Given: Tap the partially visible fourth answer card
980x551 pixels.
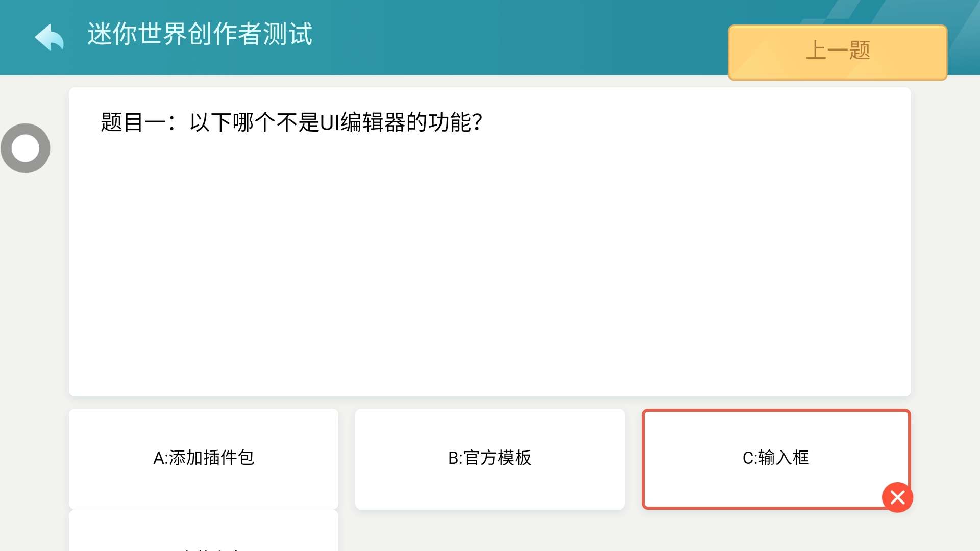Looking at the screenshot, I should coord(204,533).
